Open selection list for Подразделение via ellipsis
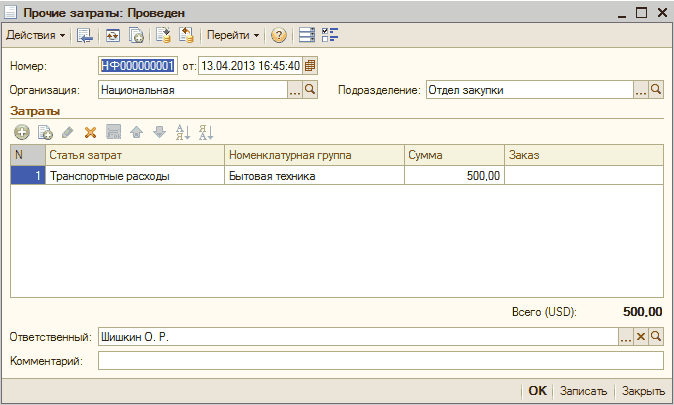The width and height of the screenshot is (674, 405). point(641,90)
